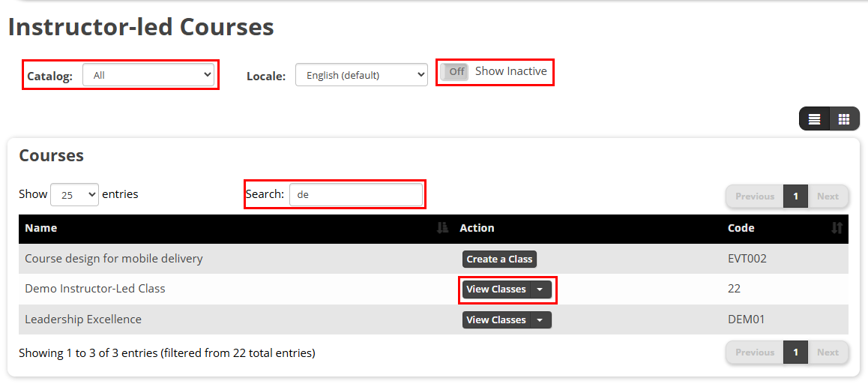Sort courses by Name column icon
Viewport: 868px width, 384px height.
tap(441, 228)
